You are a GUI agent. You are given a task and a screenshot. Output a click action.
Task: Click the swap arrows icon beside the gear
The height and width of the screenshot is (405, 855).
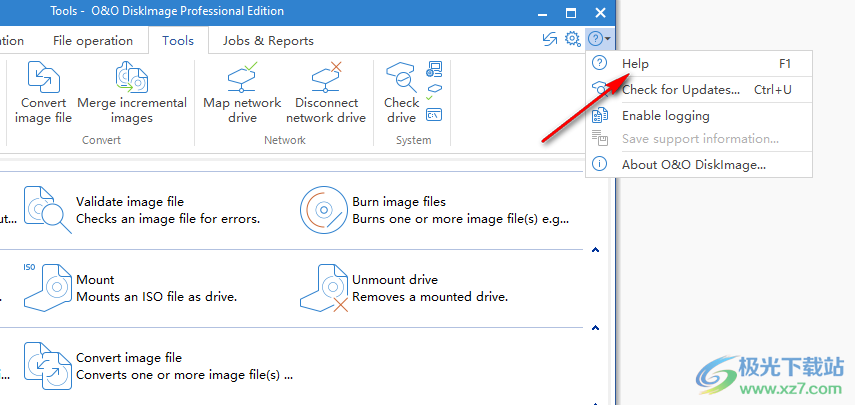[x=550, y=39]
